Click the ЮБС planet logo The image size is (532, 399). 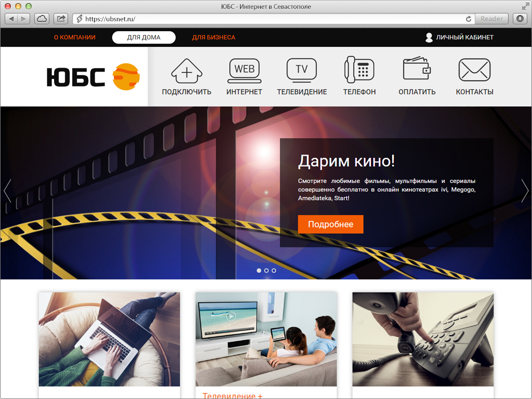(126, 76)
